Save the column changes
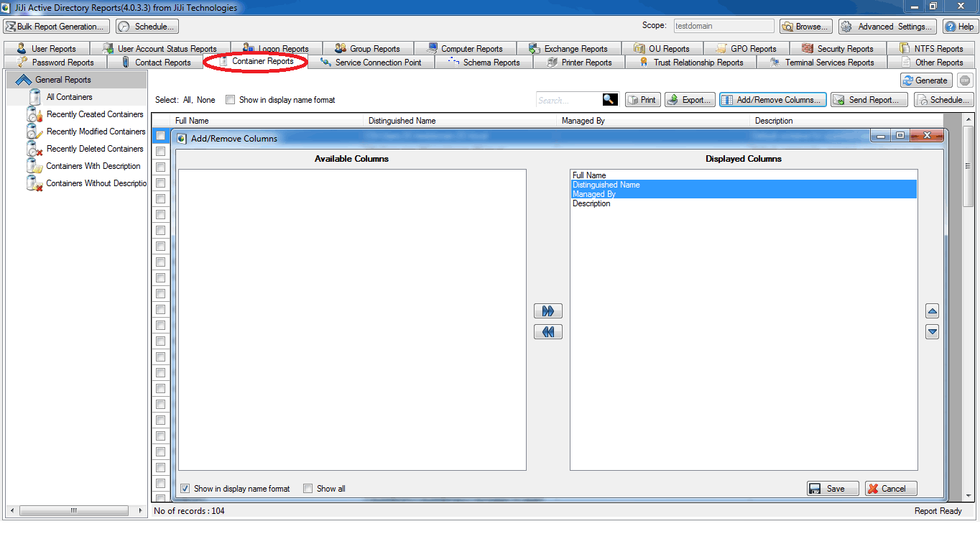The image size is (980, 552). 833,489
